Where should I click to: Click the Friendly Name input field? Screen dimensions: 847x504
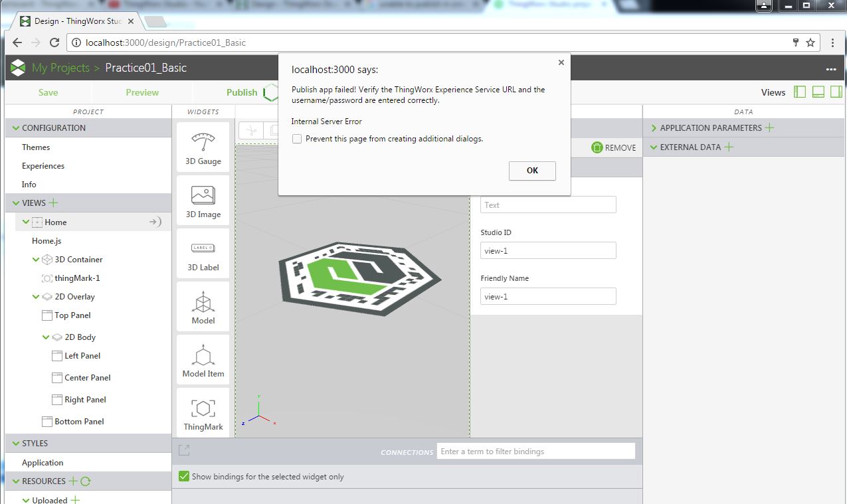pos(548,296)
